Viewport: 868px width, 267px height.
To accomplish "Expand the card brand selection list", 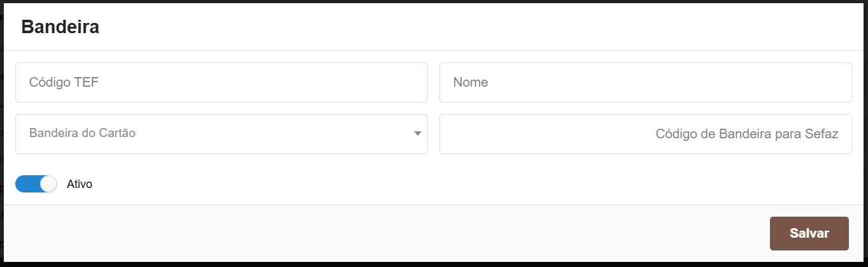I will click(221, 134).
